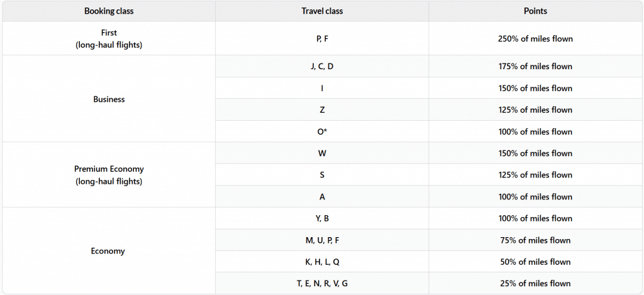Viewport: 644px width, 295px height.
Task: Click the Z travel class cell
Action: 322,110
